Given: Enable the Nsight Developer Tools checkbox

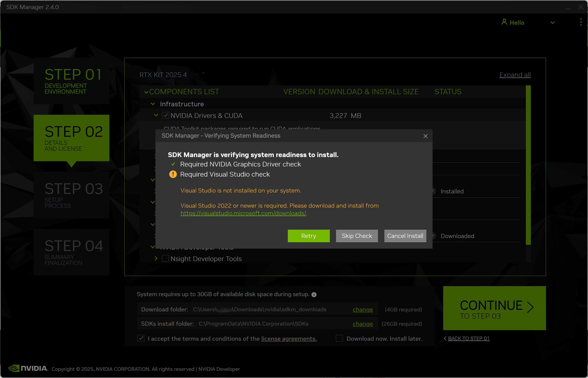Looking at the screenshot, I should [x=165, y=259].
